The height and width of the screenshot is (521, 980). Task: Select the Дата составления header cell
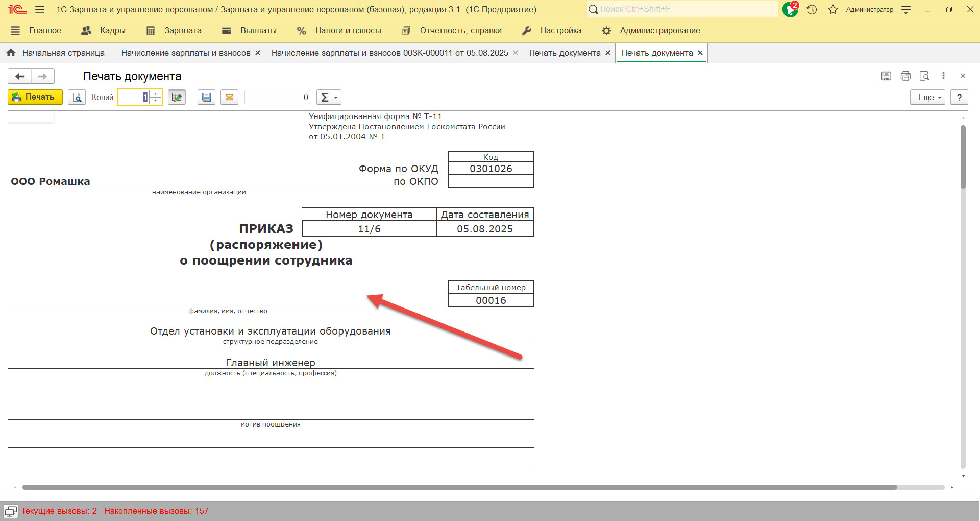click(485, 215)
